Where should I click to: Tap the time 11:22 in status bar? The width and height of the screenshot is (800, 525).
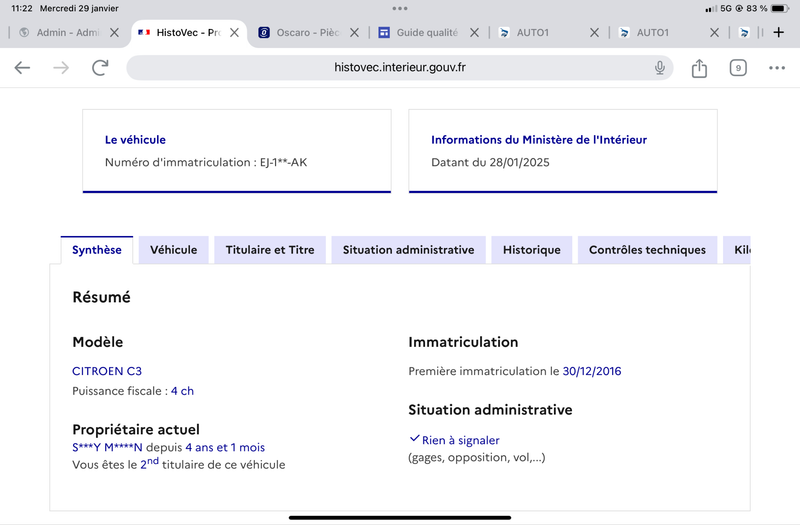point(22,8)
